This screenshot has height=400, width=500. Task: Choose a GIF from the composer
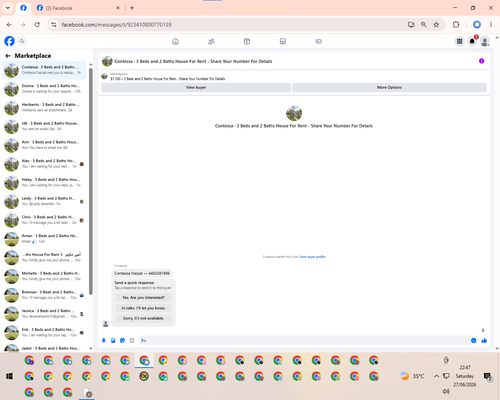click(x=132, y=340)
